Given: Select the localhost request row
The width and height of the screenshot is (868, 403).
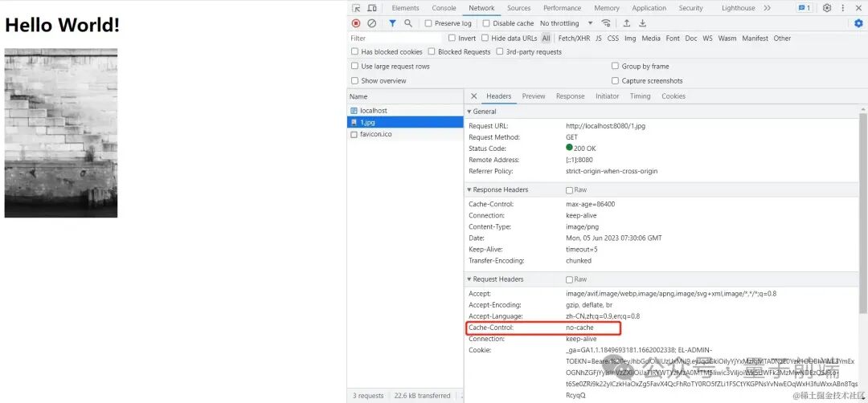Looking at the screenshot, I should 405,111.
